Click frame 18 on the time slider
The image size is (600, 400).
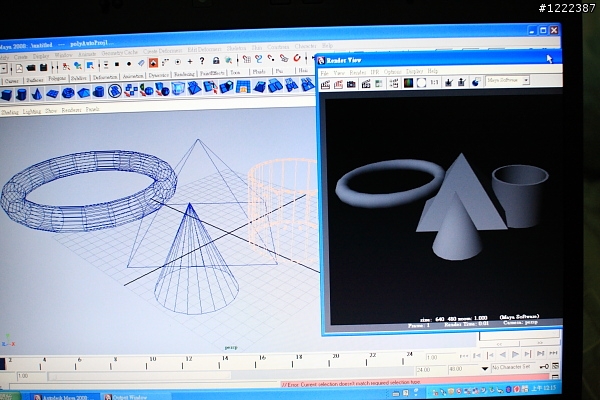point(292,364)
